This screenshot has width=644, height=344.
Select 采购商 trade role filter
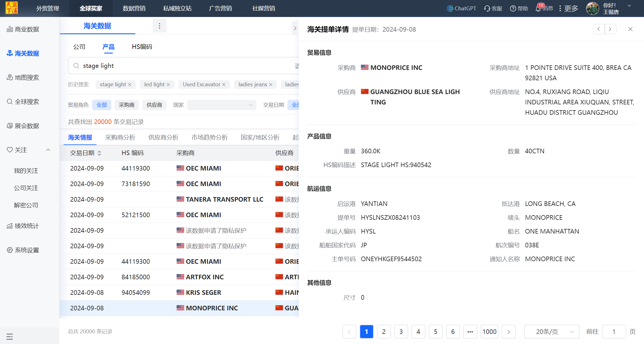click(127, 105)
